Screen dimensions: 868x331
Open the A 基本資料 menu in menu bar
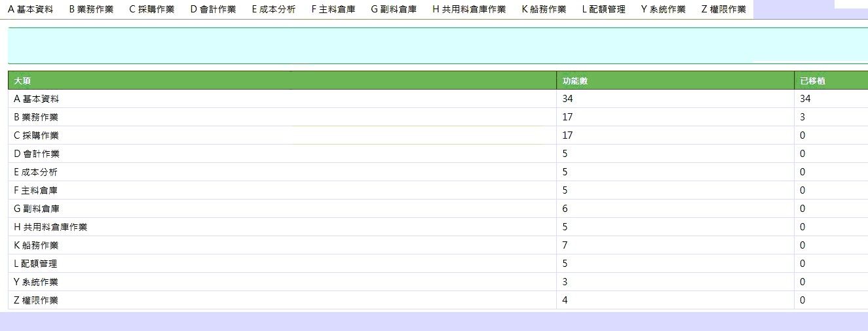(x=30, y=9)
